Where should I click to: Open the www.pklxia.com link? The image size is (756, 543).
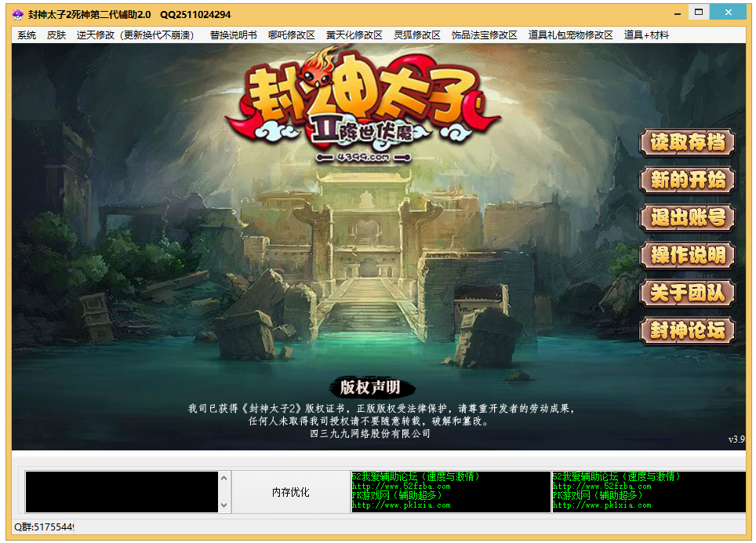[x=403, y=505]
